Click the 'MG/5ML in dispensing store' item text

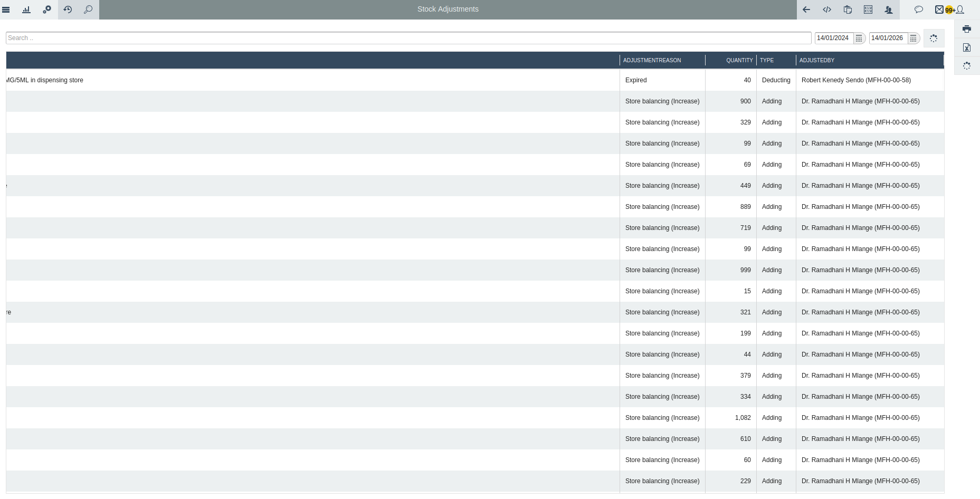[45, 80]
